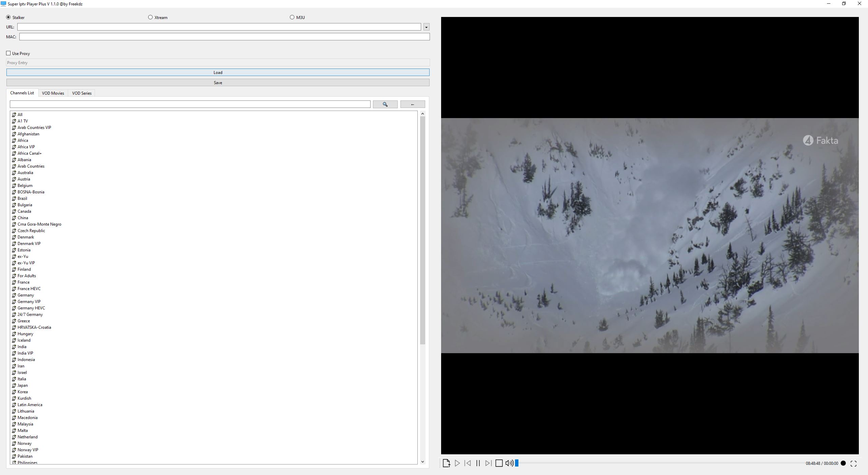
Task: Click the Load button
Action: (x=218, y=72)
